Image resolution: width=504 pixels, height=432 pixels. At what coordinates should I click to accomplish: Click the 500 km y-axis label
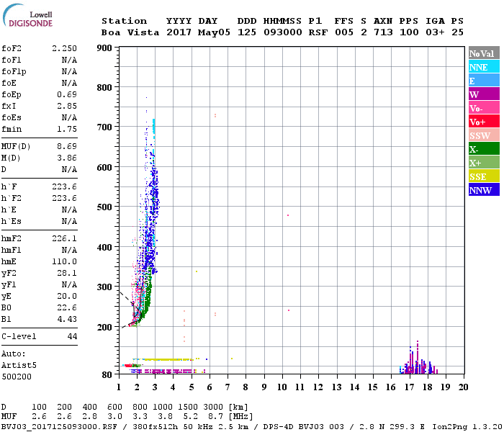(x=104, y=207)
